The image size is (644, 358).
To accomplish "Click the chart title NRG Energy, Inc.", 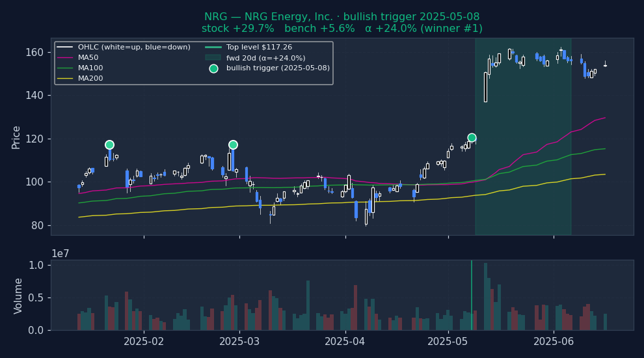I will pyautogui.click(x=342, y=17).
